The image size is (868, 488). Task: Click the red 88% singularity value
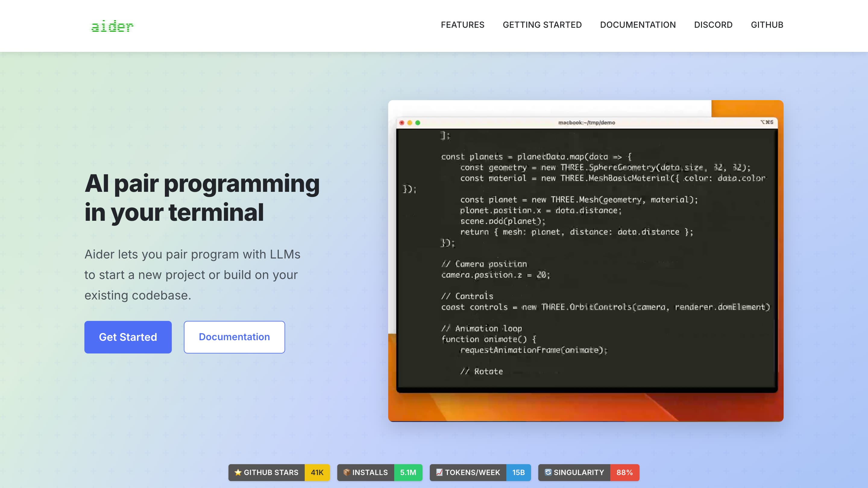pyautogui.click(x=624, y=473)
